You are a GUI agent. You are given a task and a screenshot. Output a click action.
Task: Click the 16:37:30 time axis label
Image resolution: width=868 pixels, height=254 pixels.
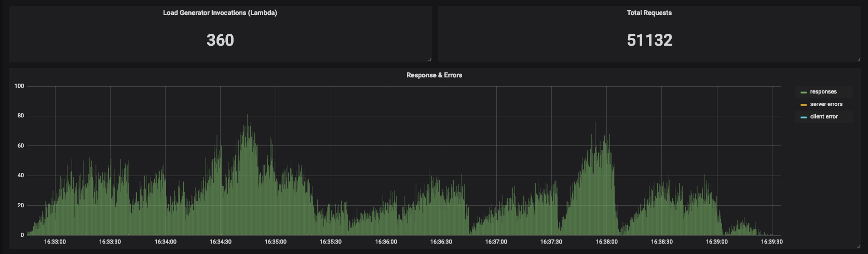click(551, 242)
